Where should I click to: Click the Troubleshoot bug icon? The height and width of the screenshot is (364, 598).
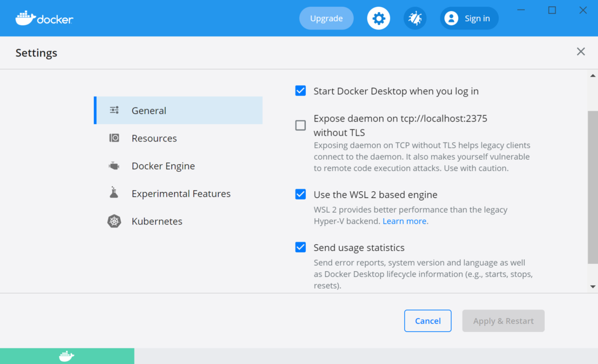pos(415,18)
